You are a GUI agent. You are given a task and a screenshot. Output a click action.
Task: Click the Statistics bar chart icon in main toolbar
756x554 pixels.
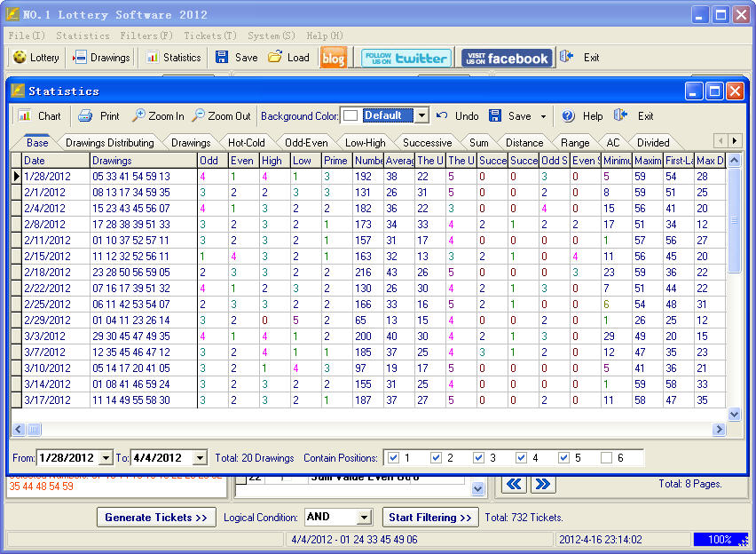(153, 58)
